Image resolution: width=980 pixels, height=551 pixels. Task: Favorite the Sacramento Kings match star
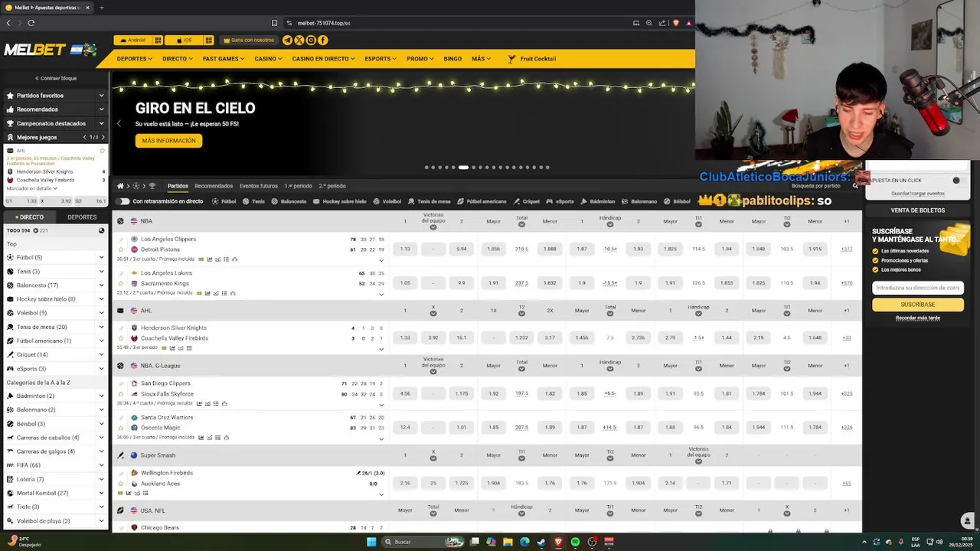pos(120,283)
